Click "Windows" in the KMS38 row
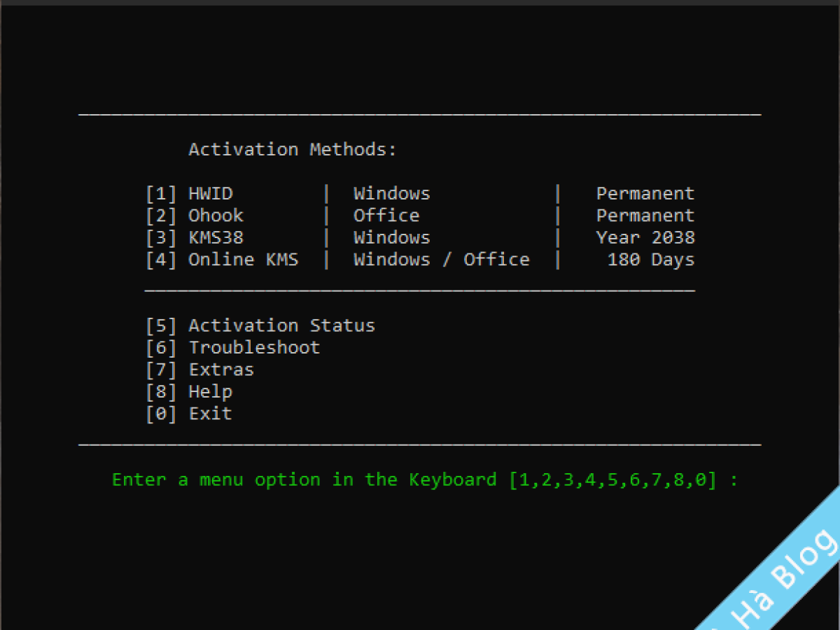Viewport: 840px width, 630px height. pyautogui.click(x=391, y=238)
